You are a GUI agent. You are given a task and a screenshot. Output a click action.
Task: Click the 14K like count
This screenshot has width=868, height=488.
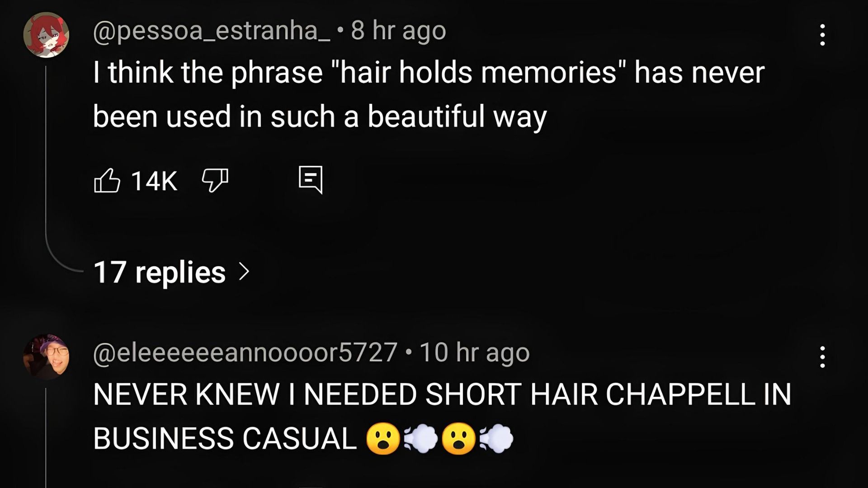154,181
